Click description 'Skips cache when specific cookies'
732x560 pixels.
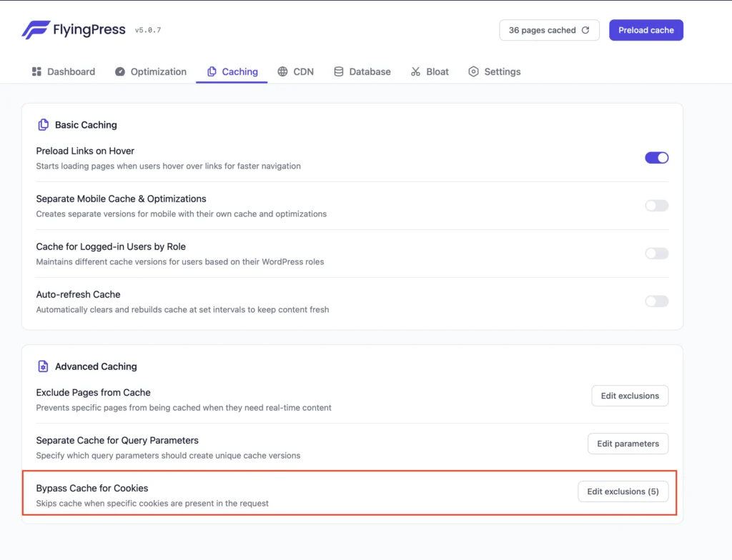(x=152, y=504)
